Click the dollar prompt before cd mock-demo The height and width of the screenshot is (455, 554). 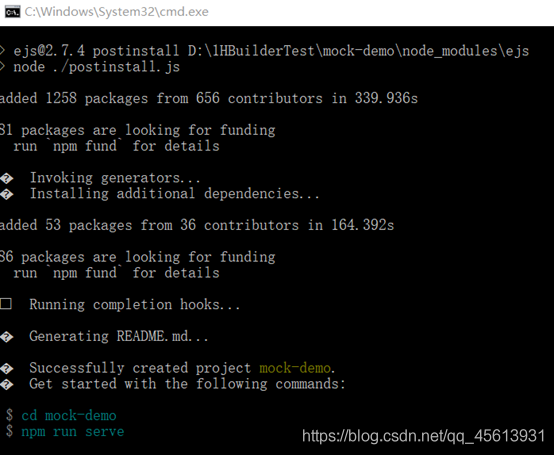pos(10,415)
